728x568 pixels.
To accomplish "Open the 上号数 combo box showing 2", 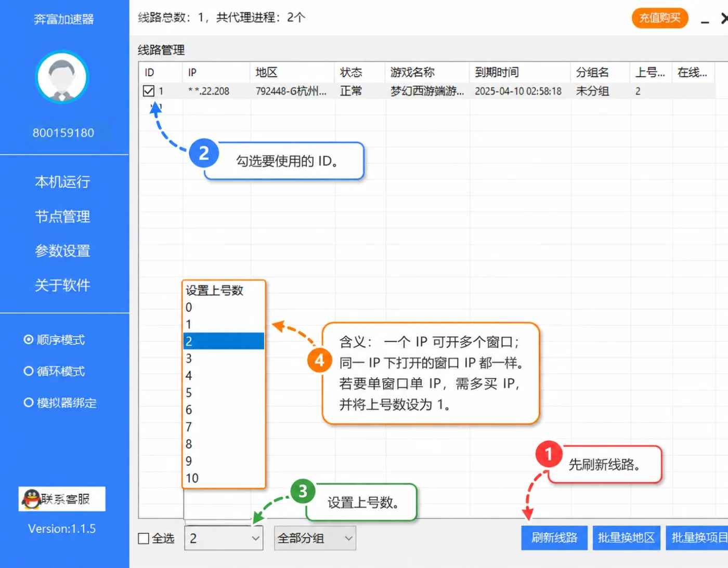I will pyautogui.click(x=224, y=538).
